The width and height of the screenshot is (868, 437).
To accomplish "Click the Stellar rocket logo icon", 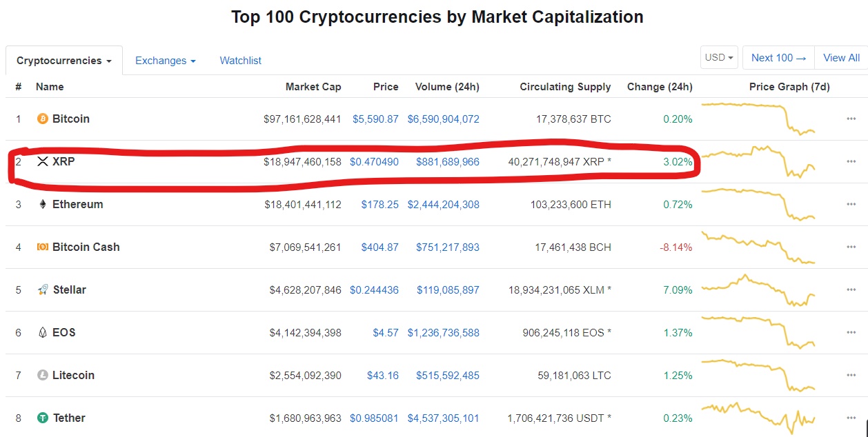I will (x=42, y=289).
